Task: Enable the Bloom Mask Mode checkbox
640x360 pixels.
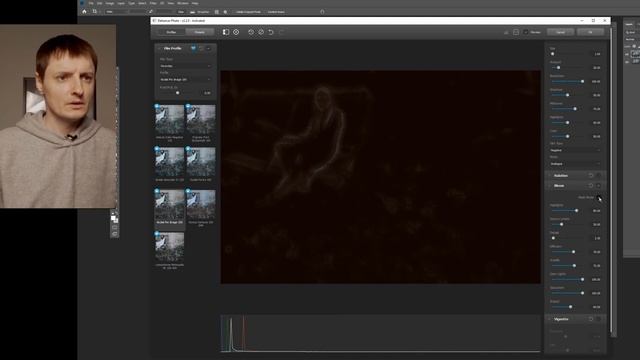Action: click(x=599, y=198)
